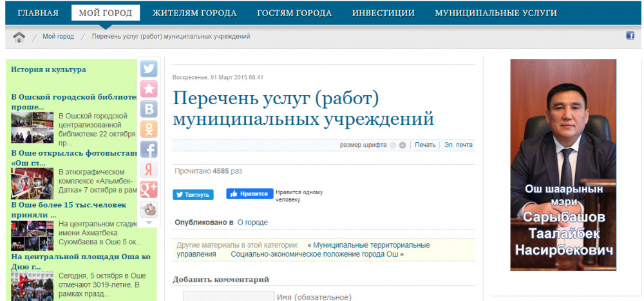Share via Facebook sidebar icon

click(149, 149)
